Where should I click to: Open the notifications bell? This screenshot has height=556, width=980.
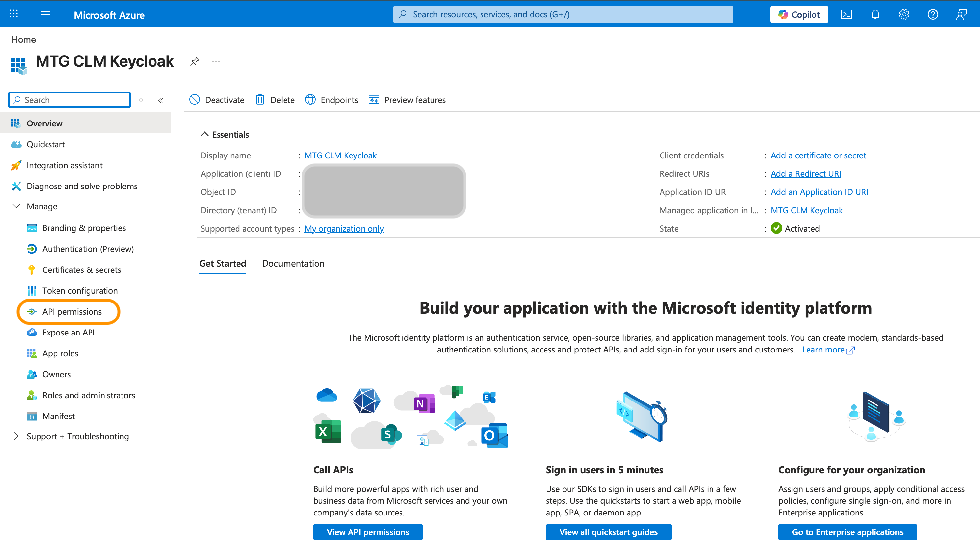click(875, 14)
